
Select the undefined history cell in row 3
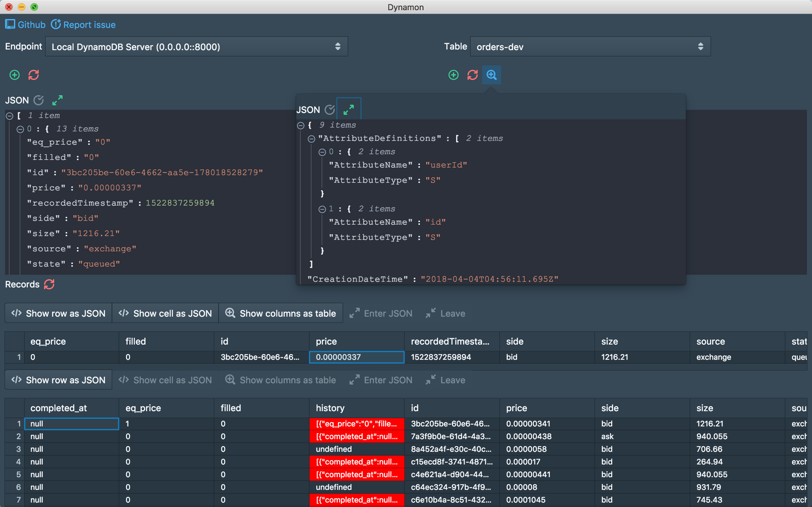(357, 449)
